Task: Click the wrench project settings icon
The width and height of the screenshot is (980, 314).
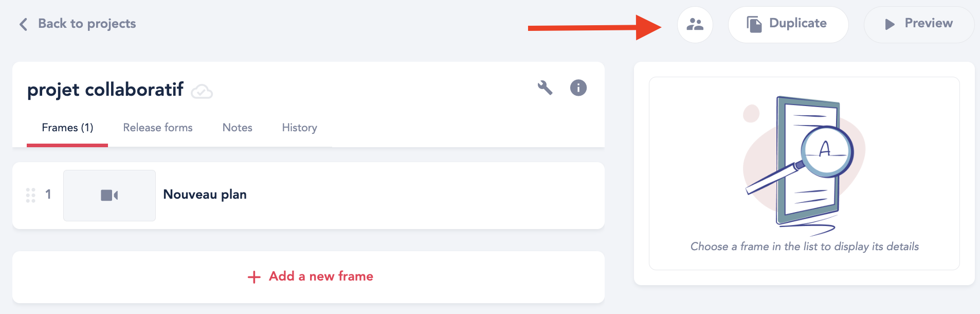Action: 545,88
